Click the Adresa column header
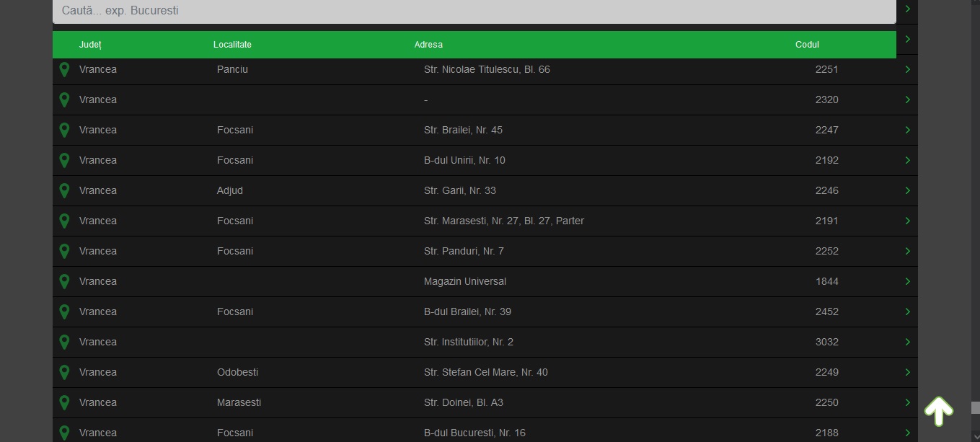 (428, 45)
